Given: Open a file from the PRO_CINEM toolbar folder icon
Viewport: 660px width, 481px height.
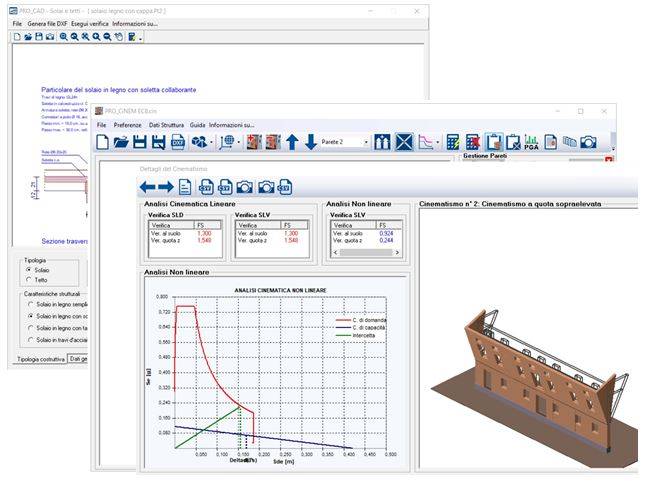Looking at the screenshot, I should point(121,142).
